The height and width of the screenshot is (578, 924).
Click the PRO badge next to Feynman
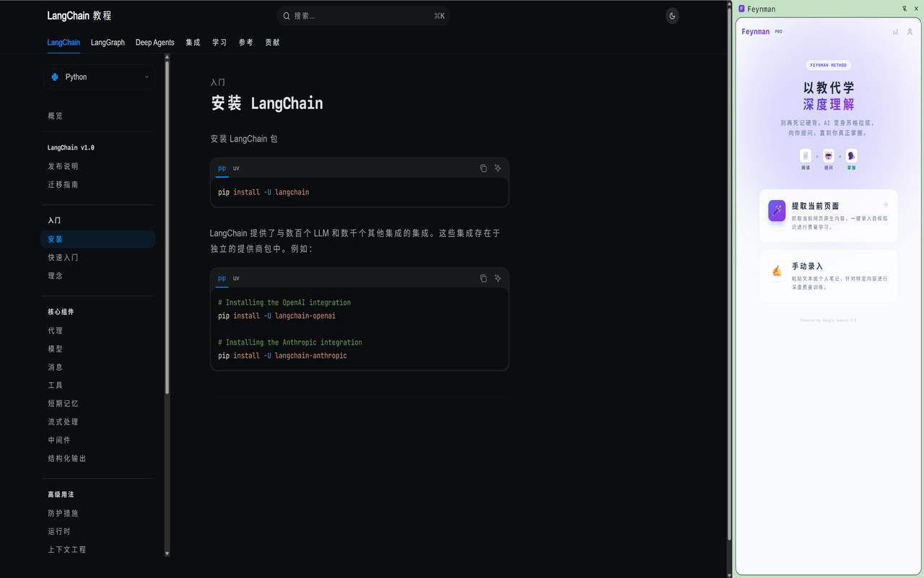pos(779,32)
